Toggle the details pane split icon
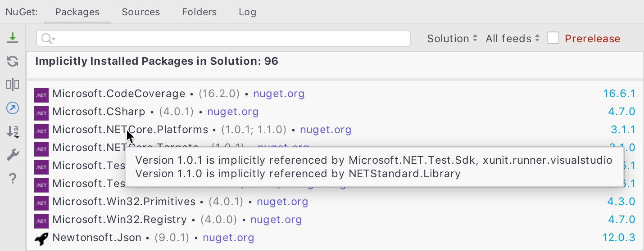The width and height of the screenshot is (644, 251). click(x=13, y=85)
